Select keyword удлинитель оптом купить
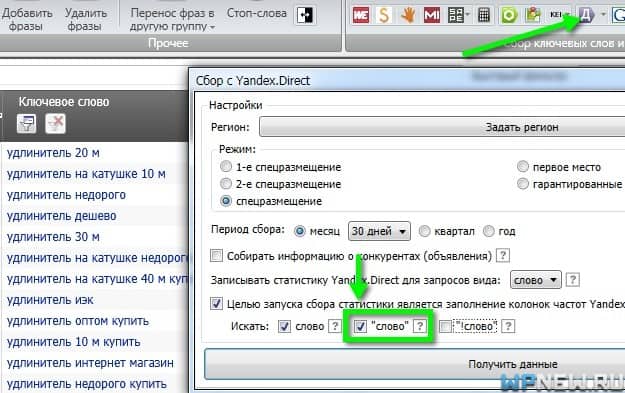 [x=78, y=321]
